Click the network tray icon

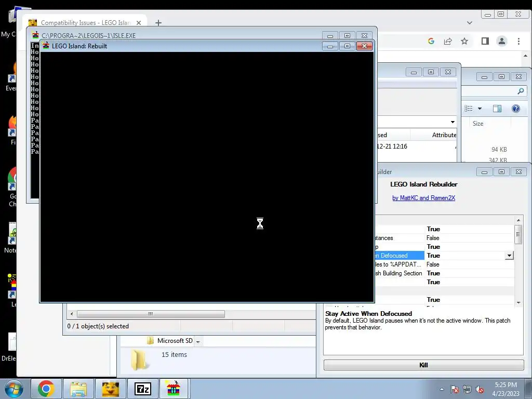467,390
